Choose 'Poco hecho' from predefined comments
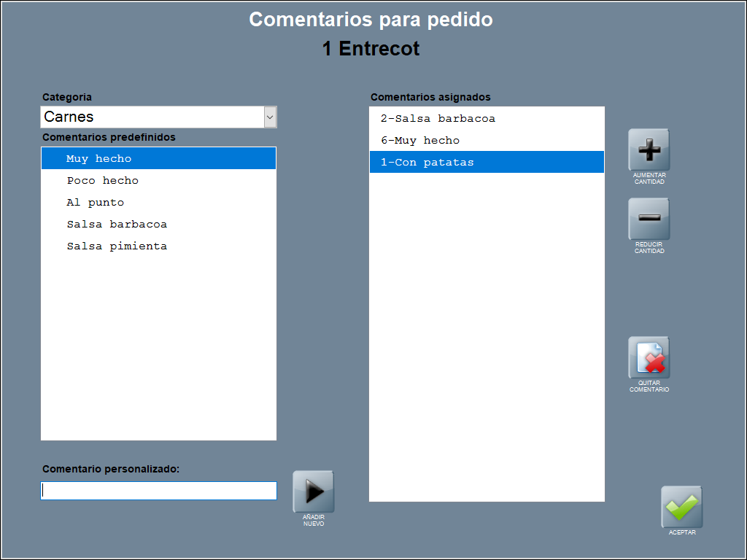 [102, 180]
